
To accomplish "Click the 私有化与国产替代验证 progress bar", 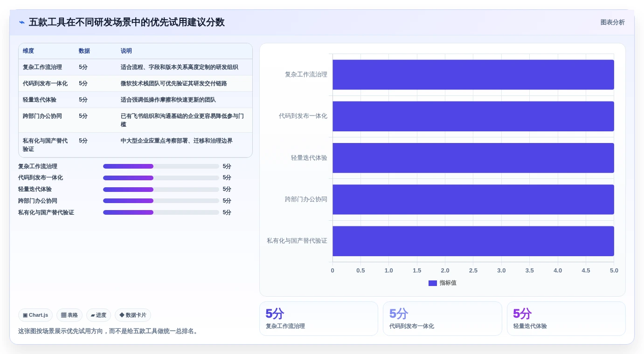I will 161,212.
